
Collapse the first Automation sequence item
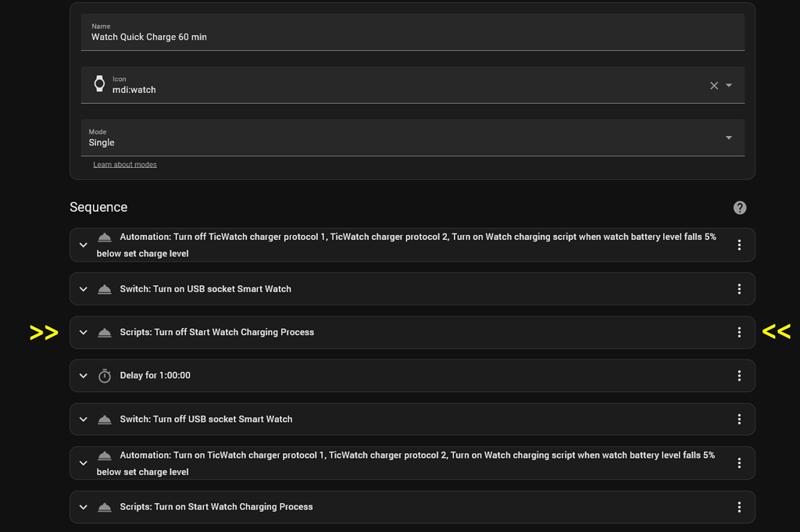pyautogui.click(x=83, y=245)
